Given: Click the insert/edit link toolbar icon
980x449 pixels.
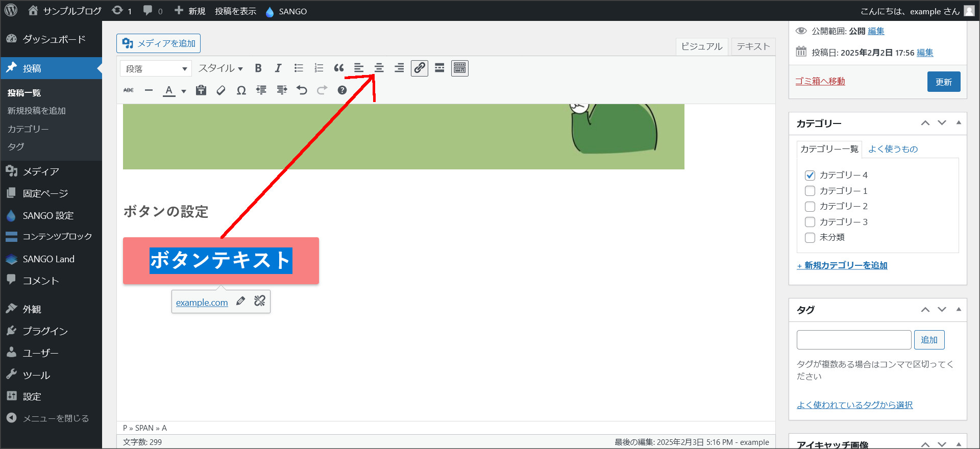Looking at the screenshot, I should 420,68.
